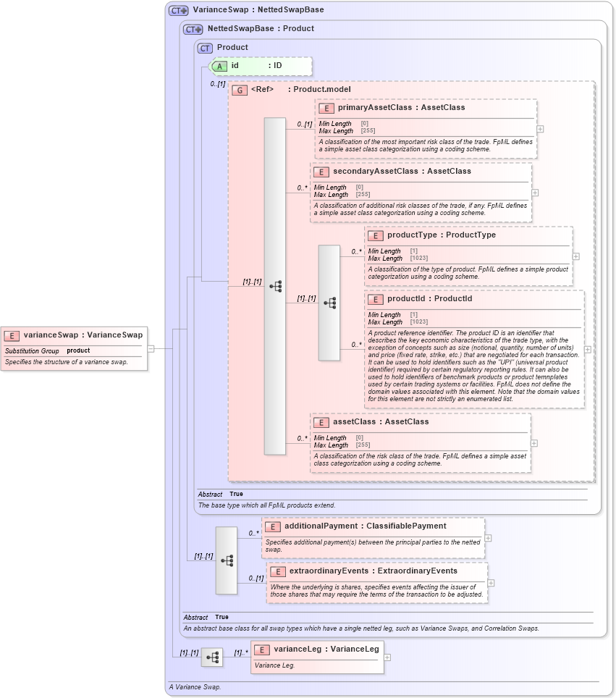The width and height of the screenshot is (616, 698).
Task: Select the compositor icon linking additionalPayment and extraordinaryEvents
Action: pos(226,559)
